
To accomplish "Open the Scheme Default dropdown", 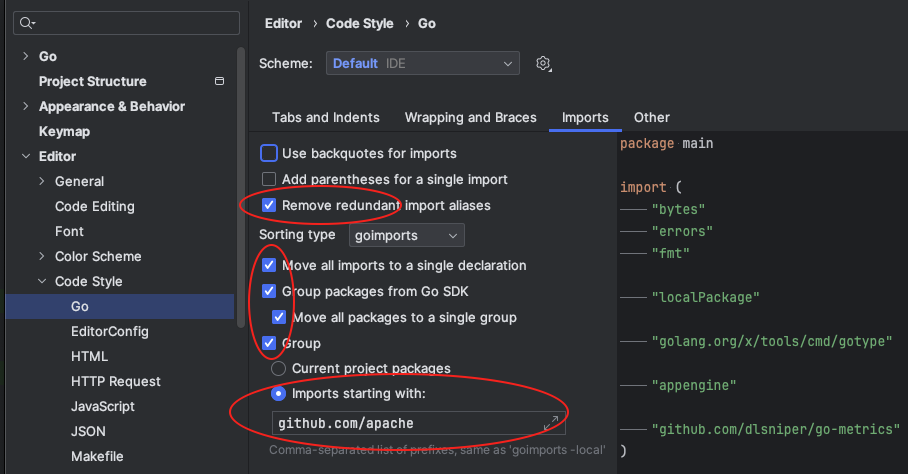I will point(422,63).
